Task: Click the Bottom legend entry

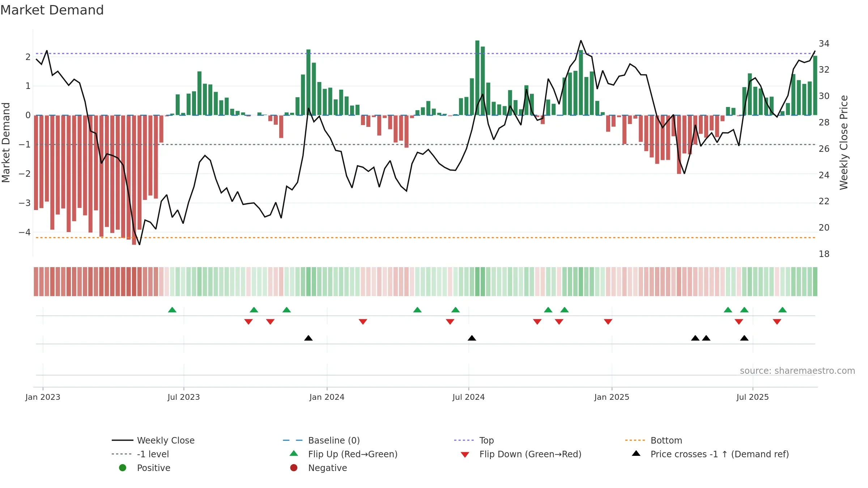Action: (654, 440)
